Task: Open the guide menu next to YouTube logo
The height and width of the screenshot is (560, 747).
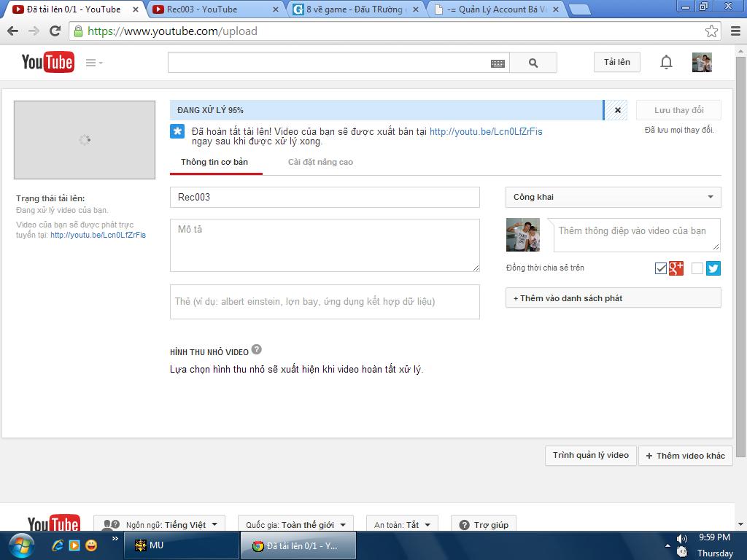Action: 94,63
